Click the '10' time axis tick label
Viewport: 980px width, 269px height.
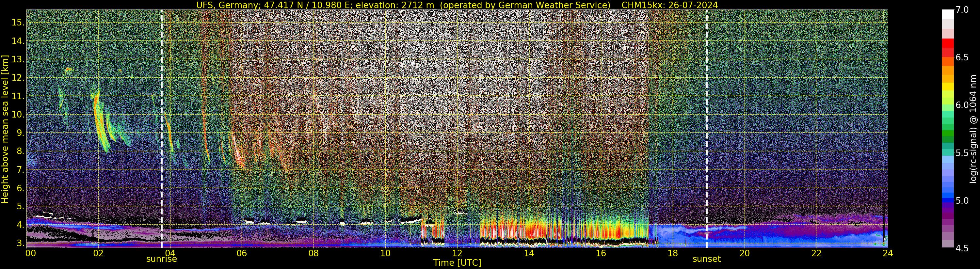pyautogui.click(x=385, y=253)
